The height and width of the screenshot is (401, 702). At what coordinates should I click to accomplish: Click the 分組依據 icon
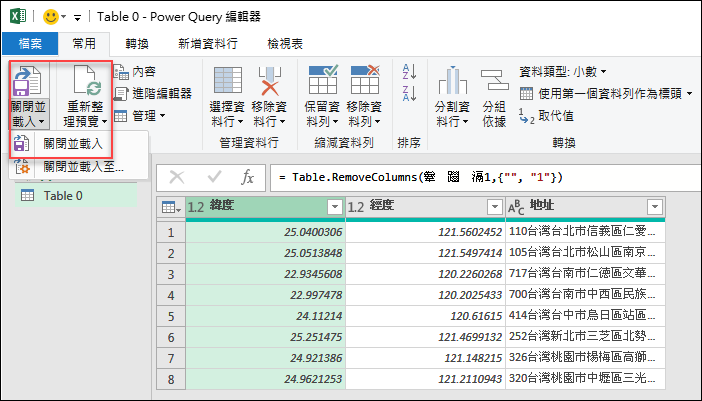point(494,81)
